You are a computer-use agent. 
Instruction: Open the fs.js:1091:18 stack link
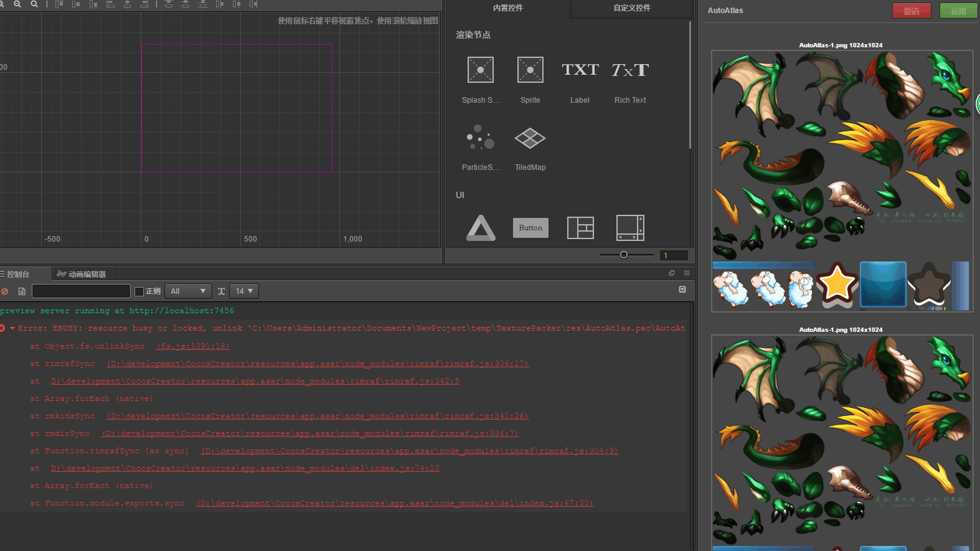tap(193, 346)
